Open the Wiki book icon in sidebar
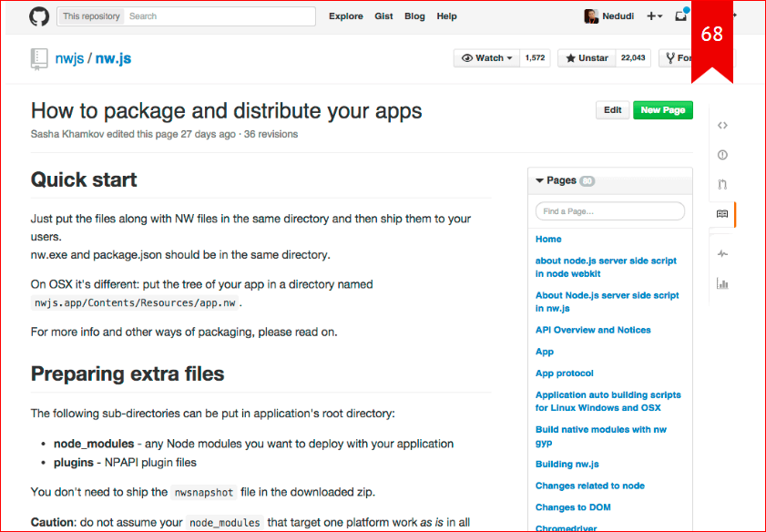766x532 pixels. click(x=722, y=214)
